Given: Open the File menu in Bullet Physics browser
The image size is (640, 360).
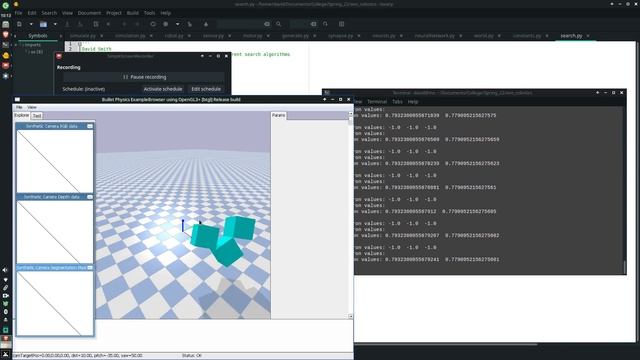Looking at the screenshot, I should pyautogui.click(x=19, y=107).
